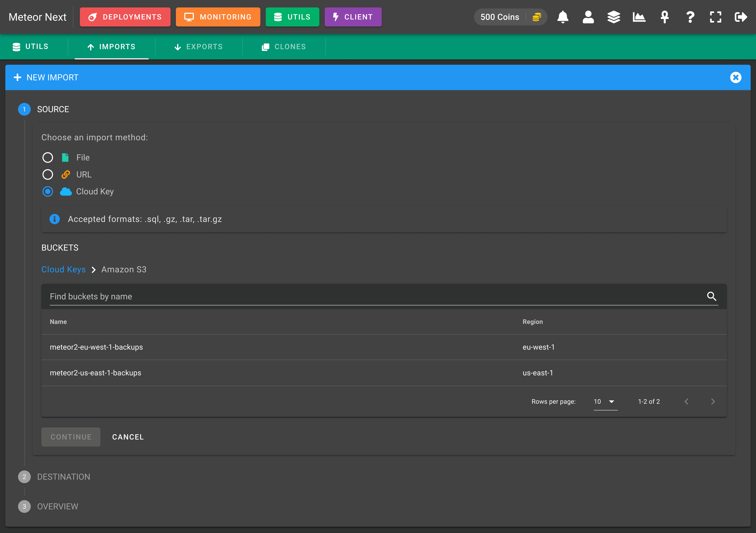This screenshot has height=533, width=756.
Task: Click the Continue button
Action: pyautogui.click(x=71, y=437)
